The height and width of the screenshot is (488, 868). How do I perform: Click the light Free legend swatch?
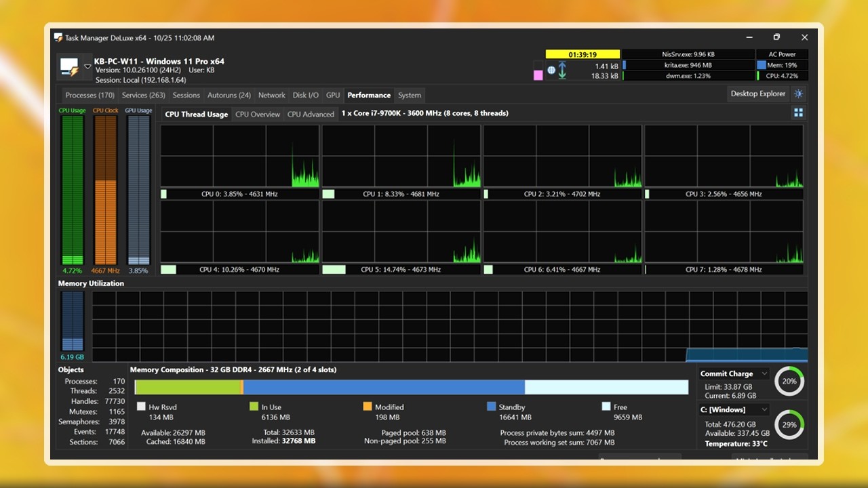[606, 407]
